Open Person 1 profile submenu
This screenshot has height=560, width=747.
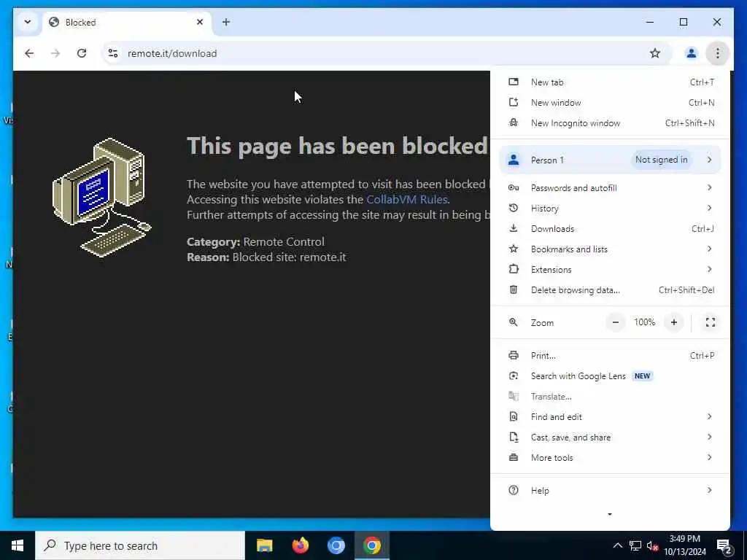tap(610, 160)
